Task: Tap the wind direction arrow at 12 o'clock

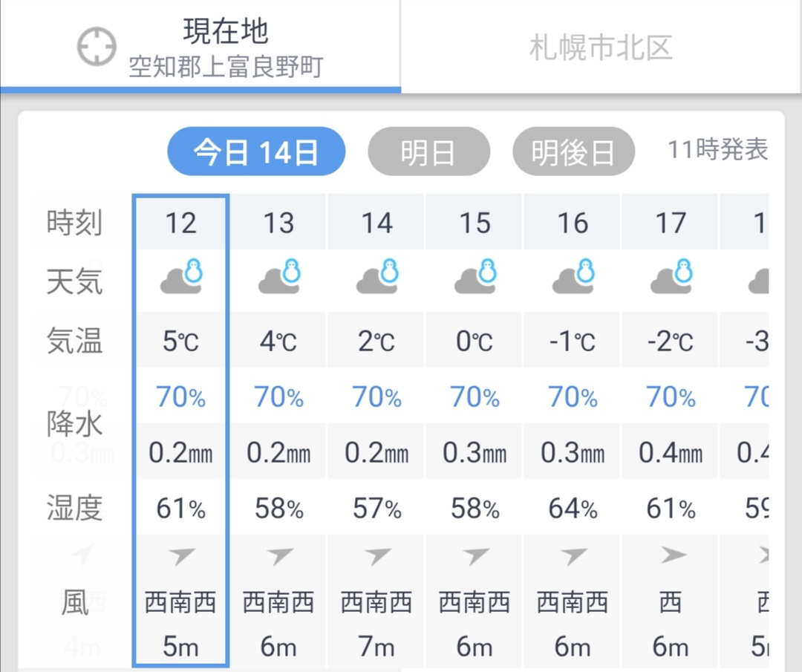Action: click(x=182, y=555)
